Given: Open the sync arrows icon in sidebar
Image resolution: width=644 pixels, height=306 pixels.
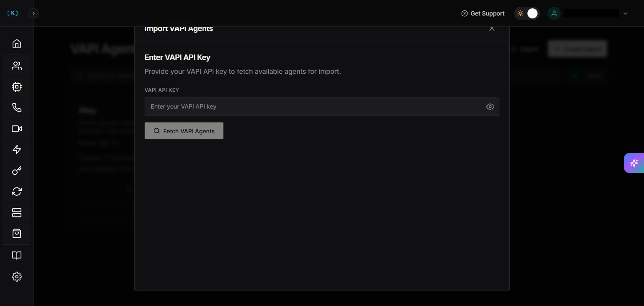Looking at the screenshot, I should 16,192.
